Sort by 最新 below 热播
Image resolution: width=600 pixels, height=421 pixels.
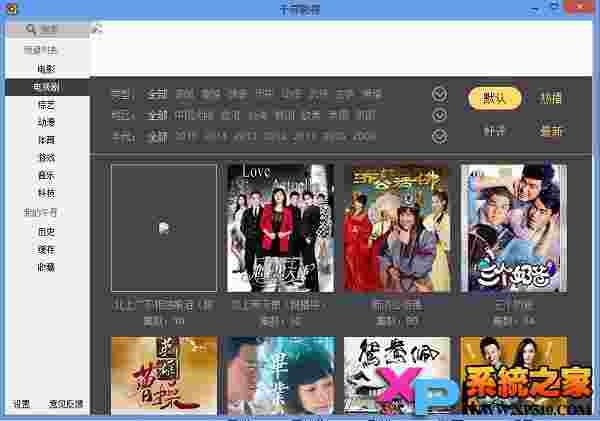551,131
